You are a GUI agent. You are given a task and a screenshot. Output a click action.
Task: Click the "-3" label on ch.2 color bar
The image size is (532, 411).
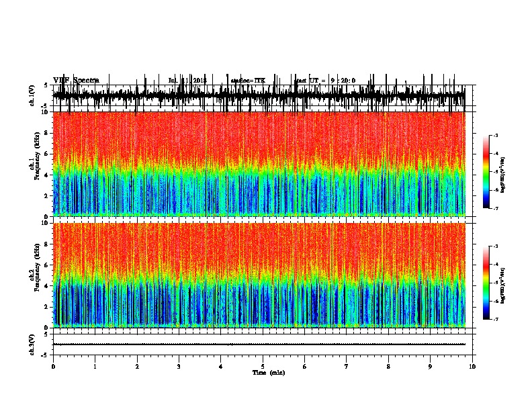coord(495,246)
